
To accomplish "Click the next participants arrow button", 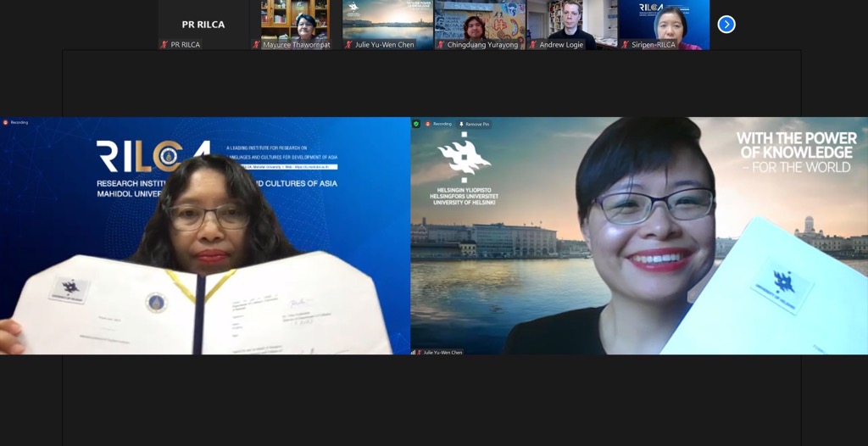I will (726, 25).
